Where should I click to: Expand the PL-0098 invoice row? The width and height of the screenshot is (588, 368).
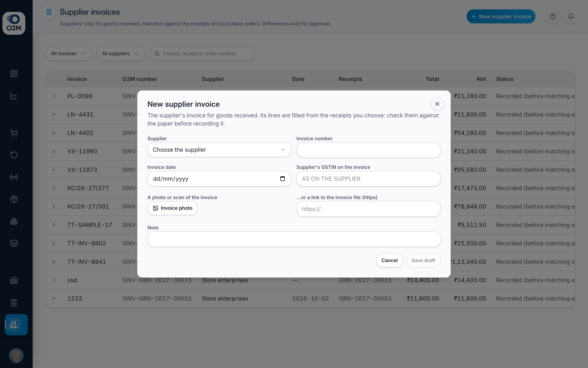click(x=54, y=96)
